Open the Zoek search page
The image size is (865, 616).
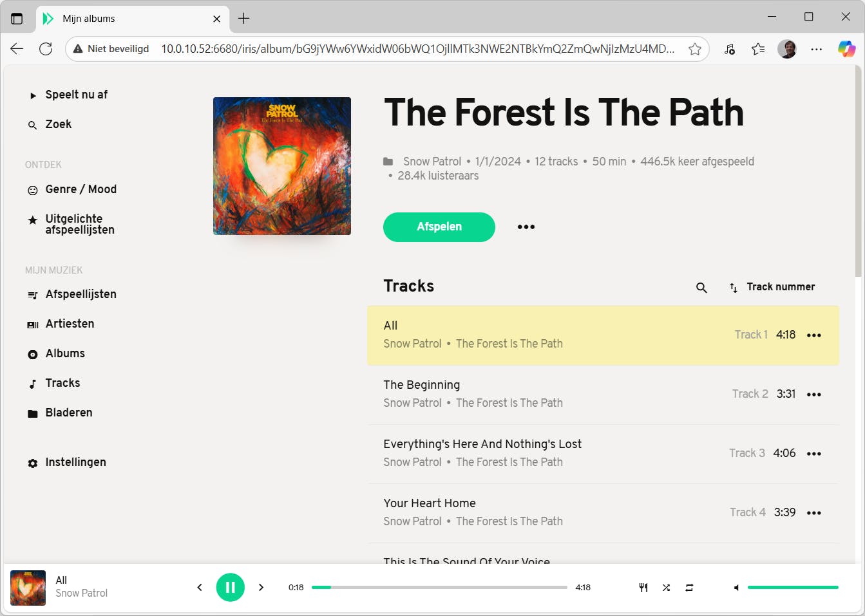click(58, 124)
